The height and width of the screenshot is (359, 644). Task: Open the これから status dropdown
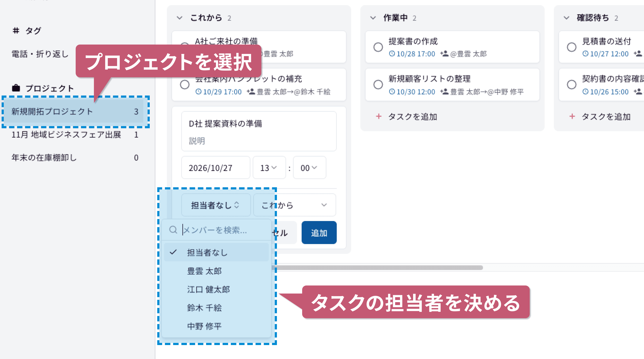click(294, 205)
